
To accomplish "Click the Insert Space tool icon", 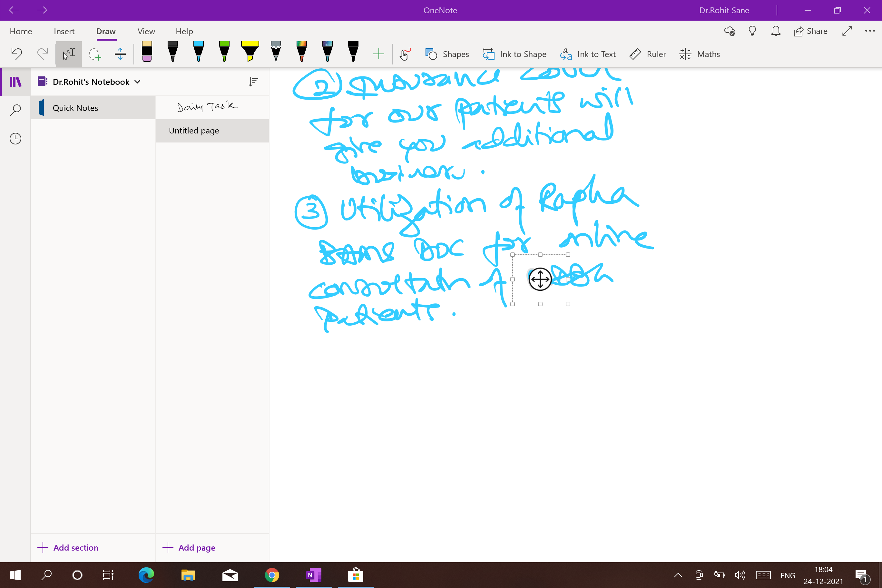I will coord(120,54).
